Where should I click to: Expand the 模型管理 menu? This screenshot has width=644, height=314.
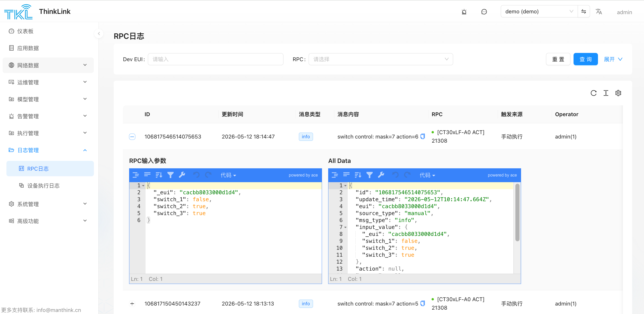(x=48, y=99)
